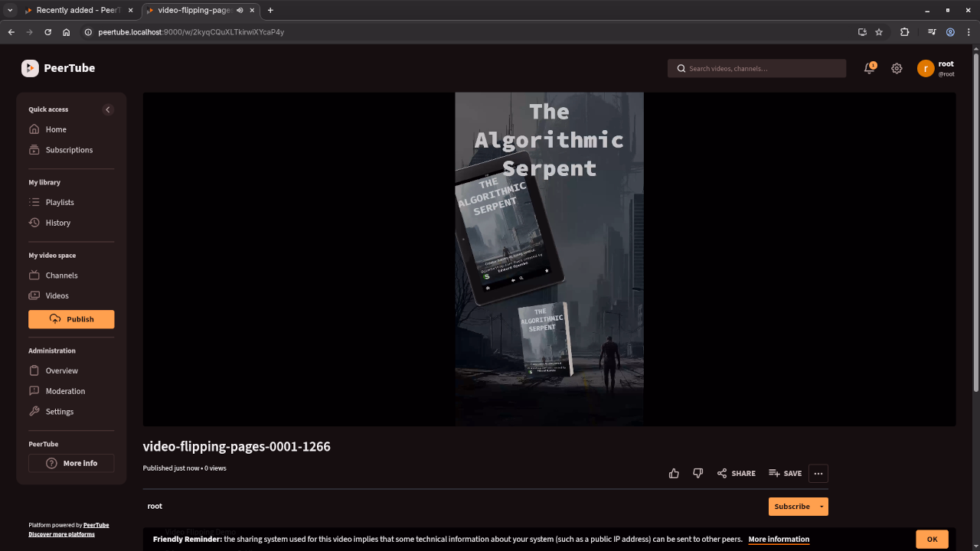Open the media control icon in toolbar
This screenshot has height=551, width=980.
(x=932, y=32)
